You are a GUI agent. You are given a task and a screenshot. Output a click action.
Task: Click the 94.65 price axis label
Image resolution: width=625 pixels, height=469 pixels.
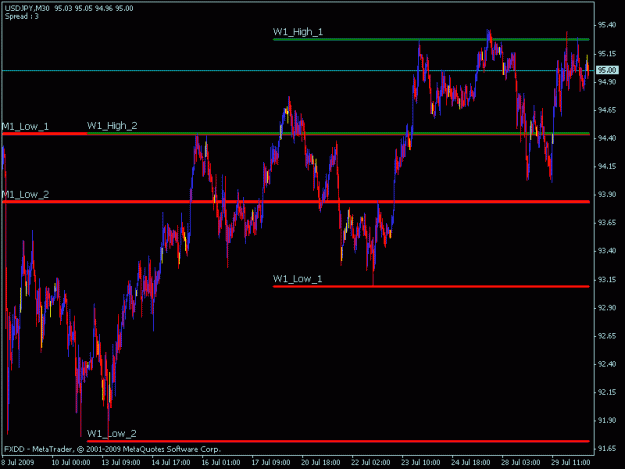pyautogui.click(x=607, y=110)
